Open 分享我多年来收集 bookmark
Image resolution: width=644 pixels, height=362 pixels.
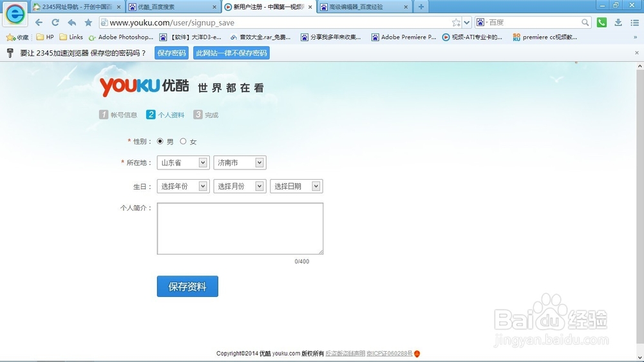pyautogui.click(x=330, y=37)
